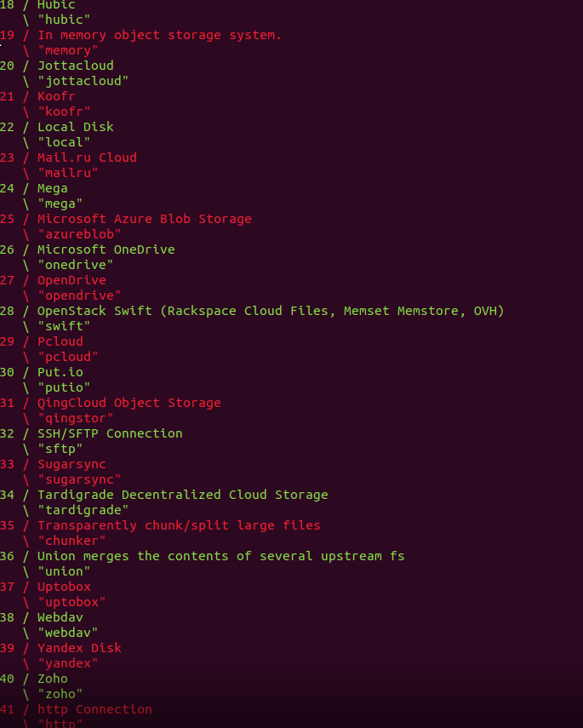Click the "Koofr" option text
Screen dimensions: 583x728
point(56,96)
